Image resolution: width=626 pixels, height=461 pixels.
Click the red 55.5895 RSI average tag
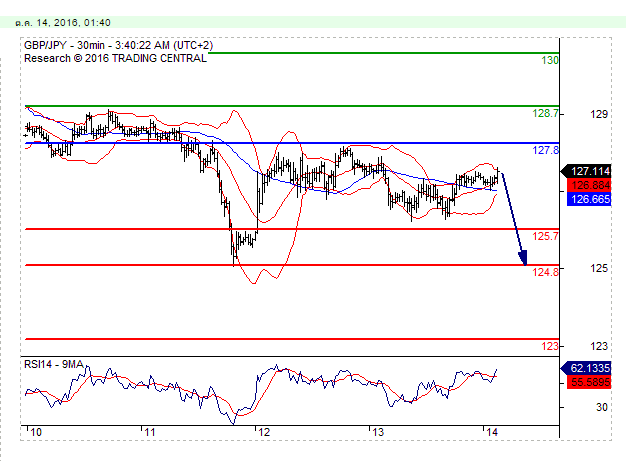point(589,382)
